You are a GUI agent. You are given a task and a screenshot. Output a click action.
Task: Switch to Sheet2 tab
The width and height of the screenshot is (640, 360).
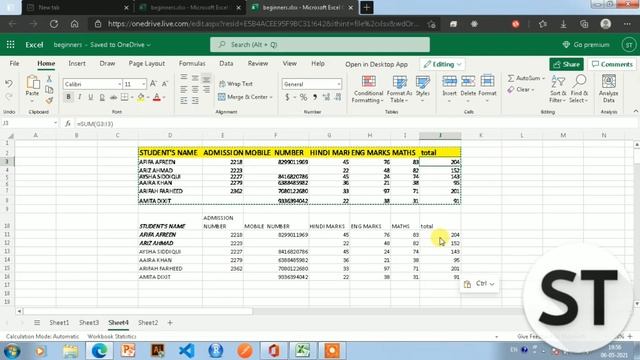pyautogui.click(x=148, y=322)
